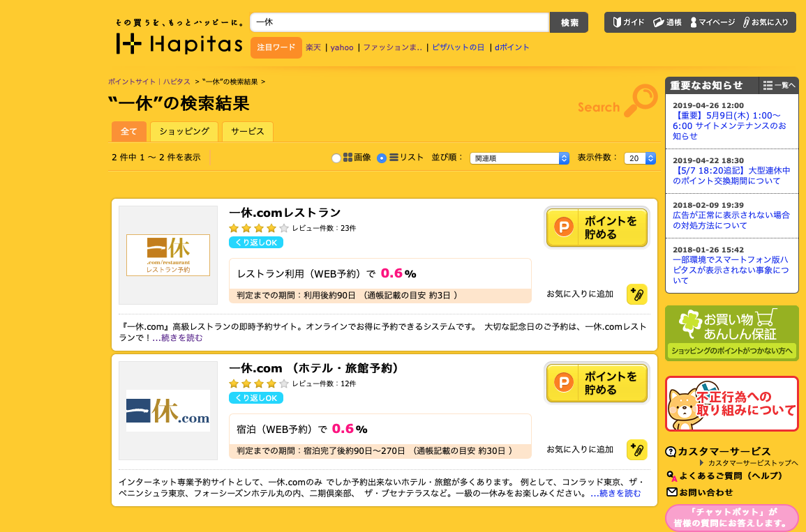Click the 一覧へ list icon in notices
Screen dimensions: 806x532
[779, 85]
